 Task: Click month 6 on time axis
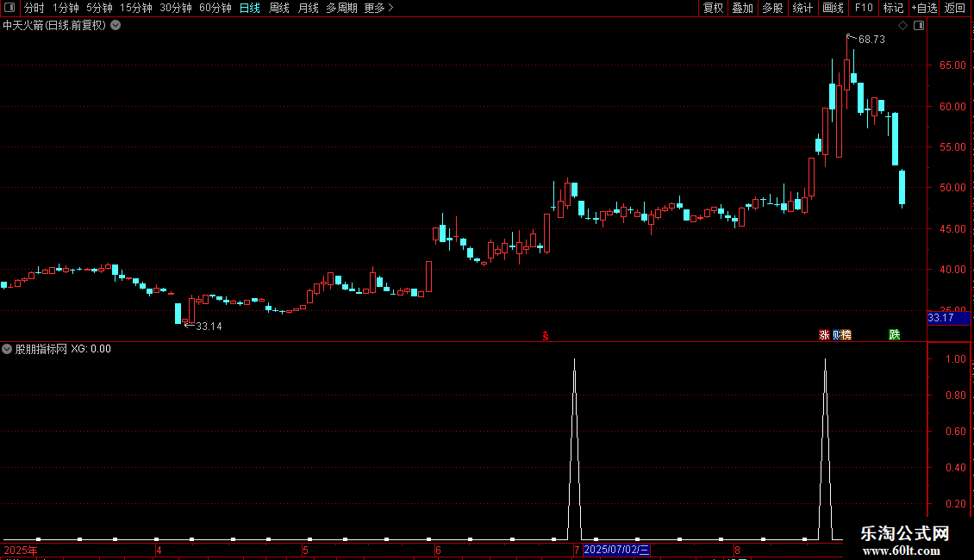click(x=438, y=550)
